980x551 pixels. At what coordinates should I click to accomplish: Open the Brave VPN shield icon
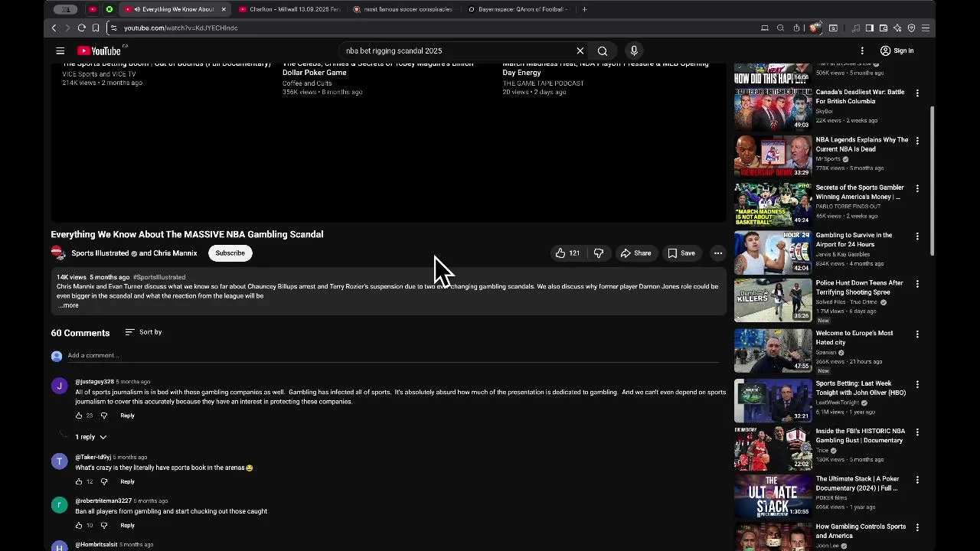[x=911, y=28]
